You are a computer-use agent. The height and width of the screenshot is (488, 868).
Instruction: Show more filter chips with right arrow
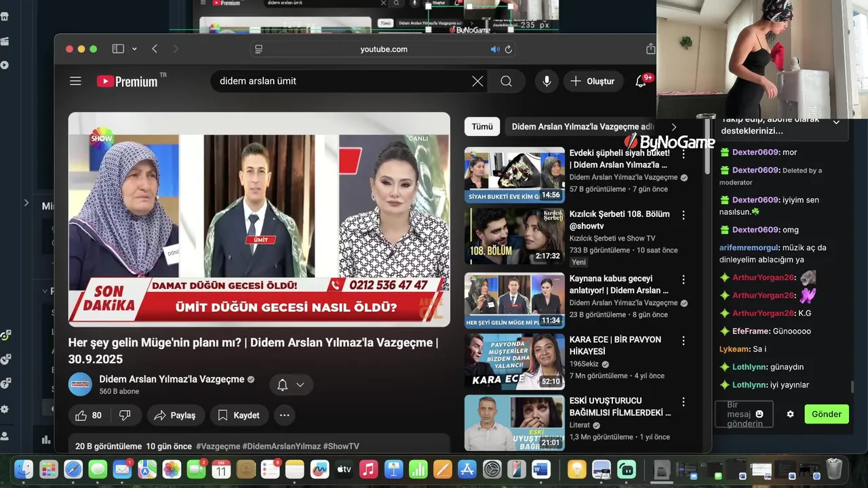pyautogui.click(x=673, y=127)
